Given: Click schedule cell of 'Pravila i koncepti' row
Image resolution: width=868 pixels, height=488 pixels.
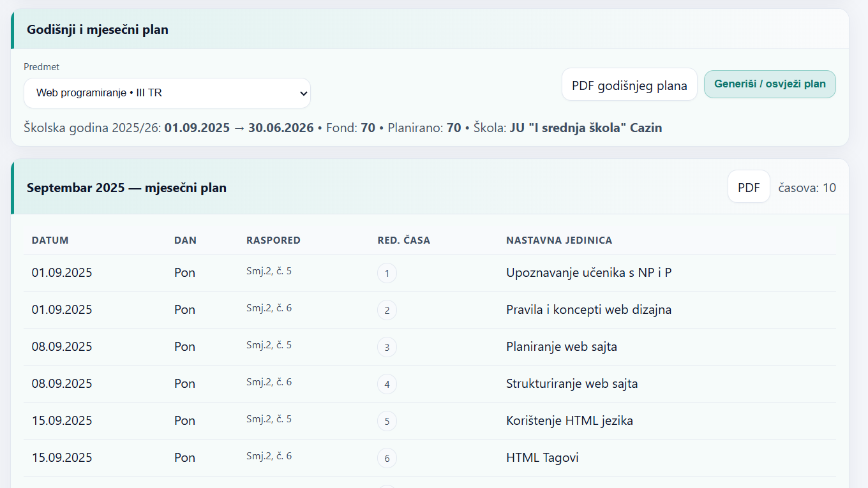Looking at the screenshot, I should 269,308.
